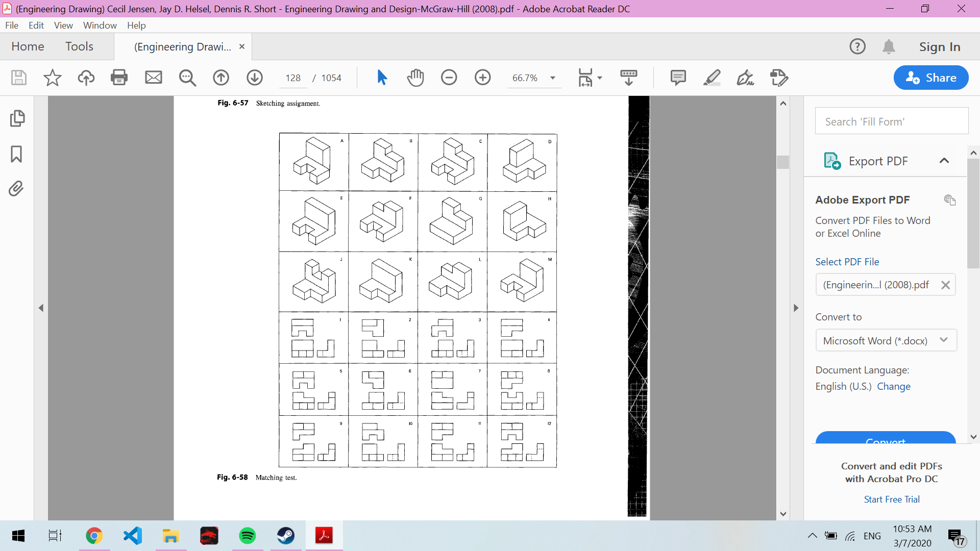Collapse the Export PDF section chevron
Viewport: 980px width, 551px height.
(x=944, y=161)
